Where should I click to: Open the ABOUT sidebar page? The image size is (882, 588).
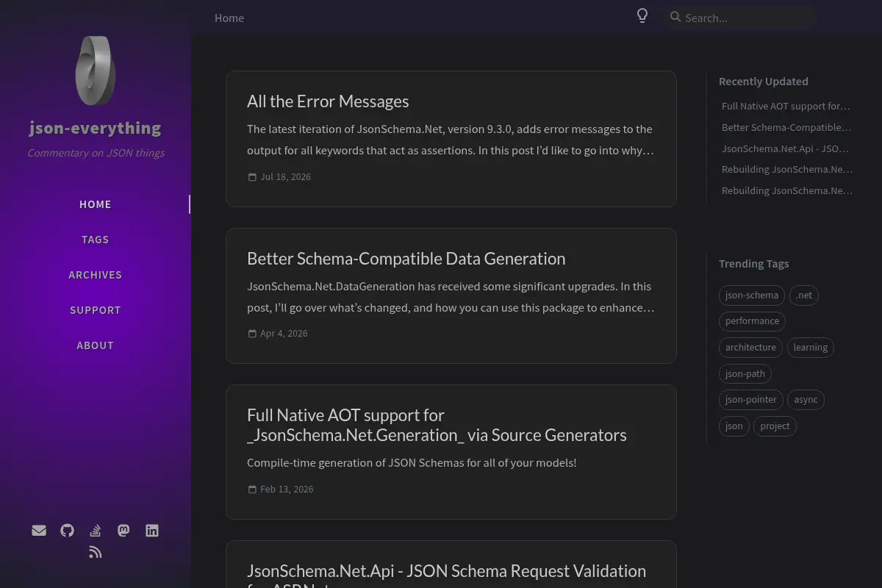tap(96, 345)
